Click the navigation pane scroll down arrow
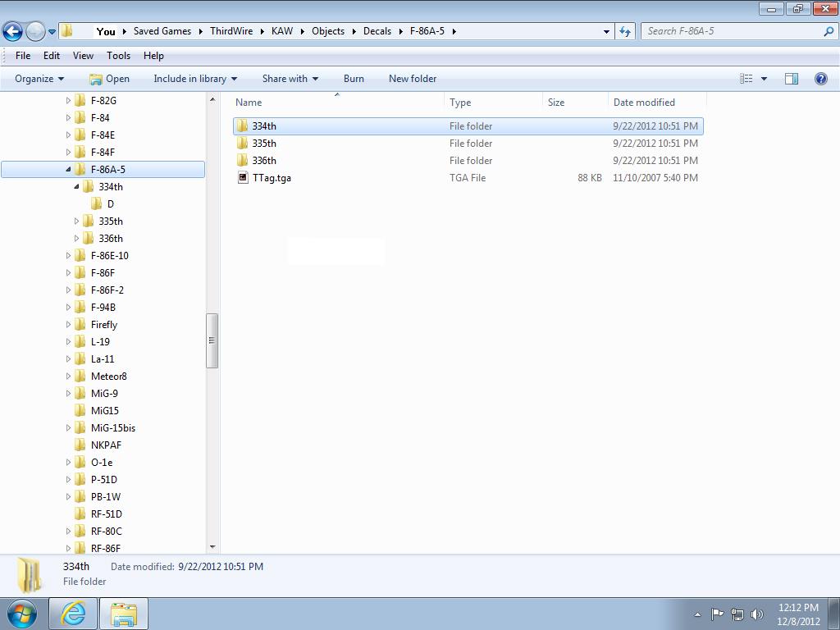840x630 pixels. click(x=212, y=547)
